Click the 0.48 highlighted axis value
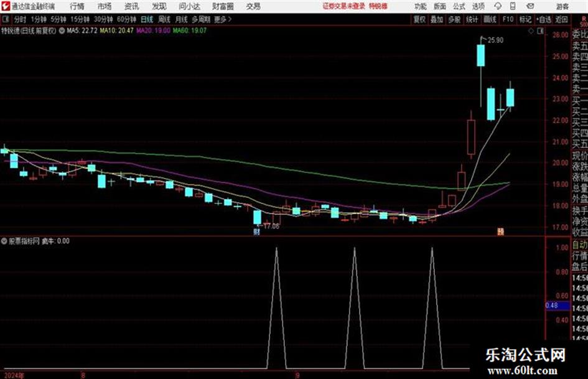 click(557, 306)
